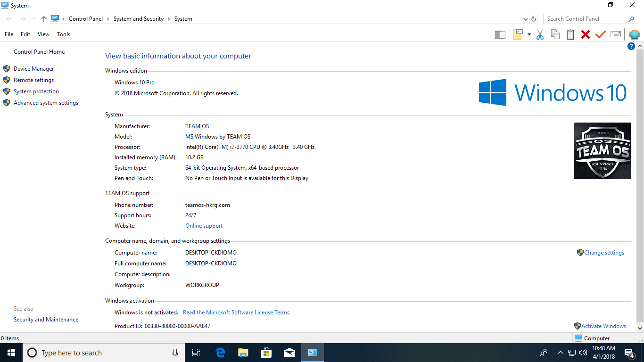Click the Paste clipboard toolbar icon
Viewport: 644px width, 362px height.
[570, 34]
